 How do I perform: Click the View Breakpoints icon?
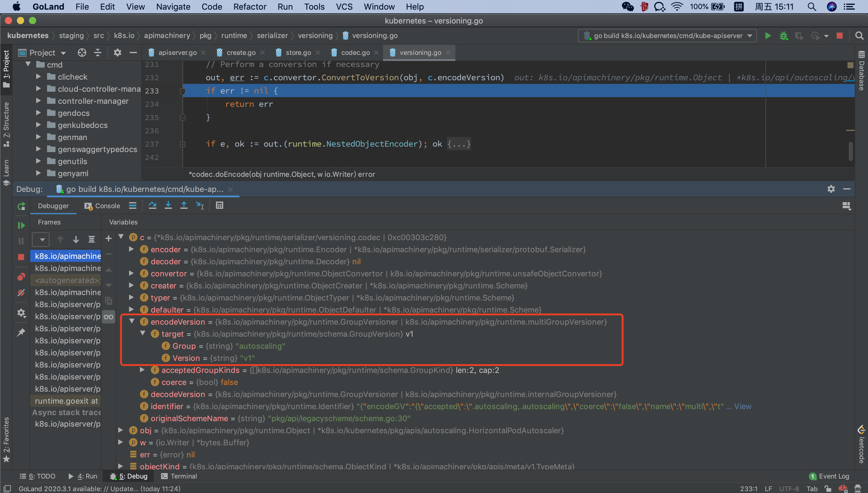tap(21, 277)
